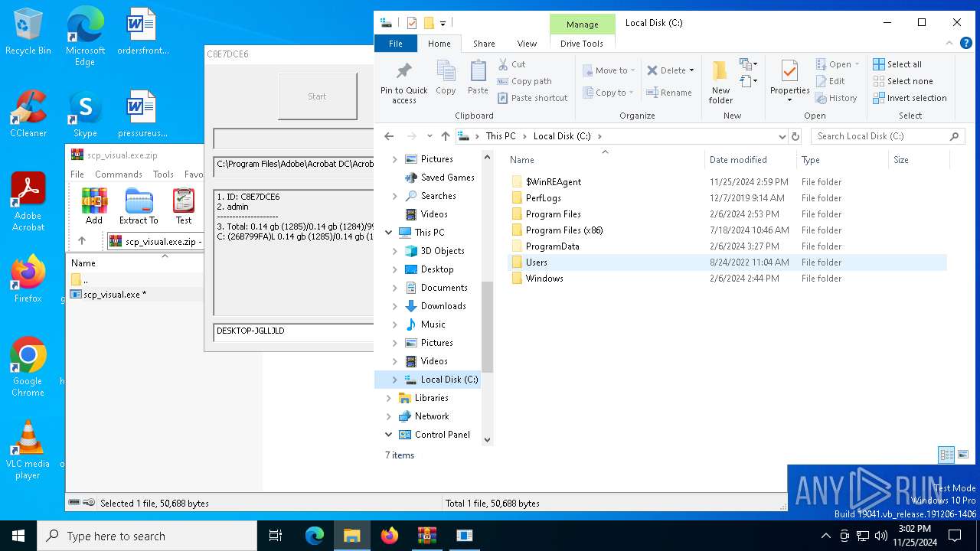
Task: Click Select none in ribbon
Action: pos(903,81)
